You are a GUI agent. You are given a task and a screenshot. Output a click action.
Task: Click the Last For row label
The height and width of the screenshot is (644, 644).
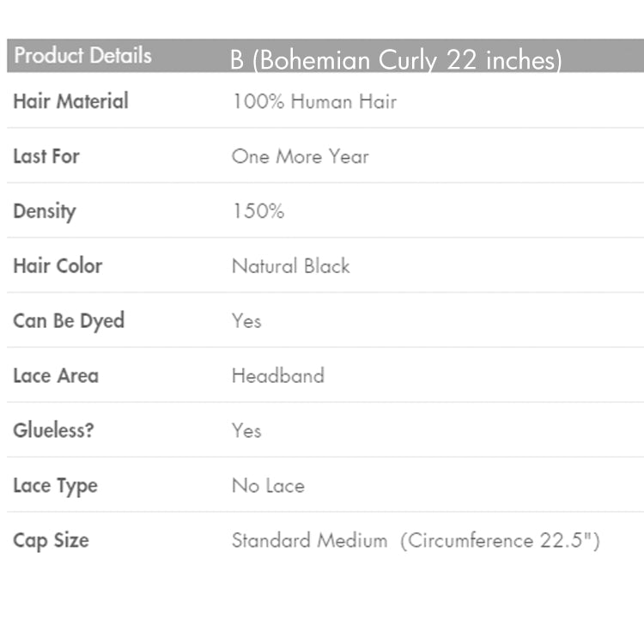46,156
